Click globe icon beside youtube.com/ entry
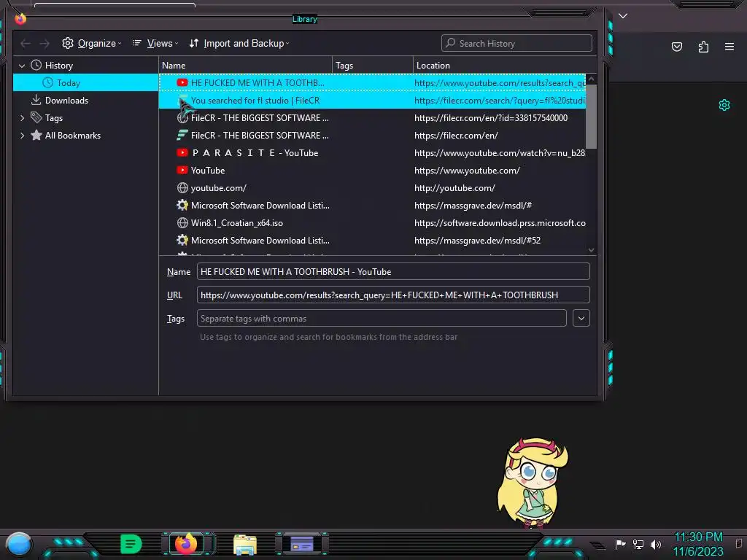This screenshot has height=560, width=747. (x=182, y=188)
